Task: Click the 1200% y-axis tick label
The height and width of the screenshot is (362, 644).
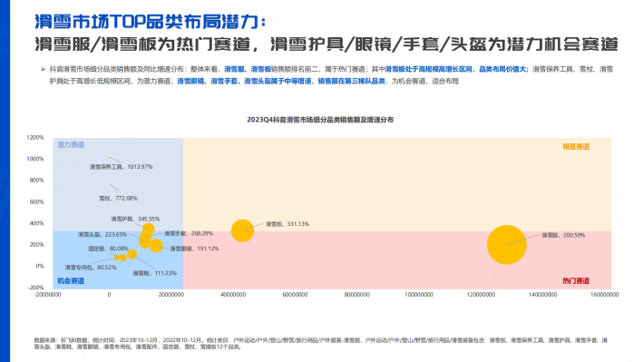Action: point(34,138)
